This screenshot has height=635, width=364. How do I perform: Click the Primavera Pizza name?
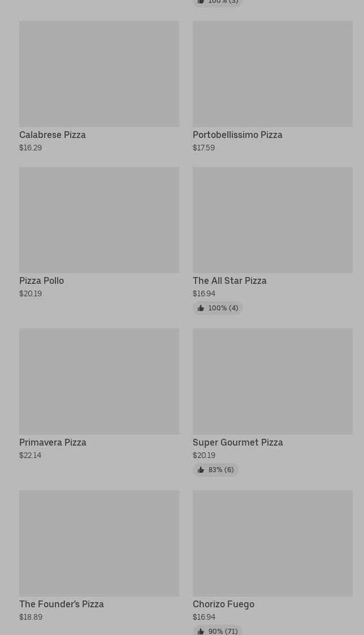coord(53,443)
